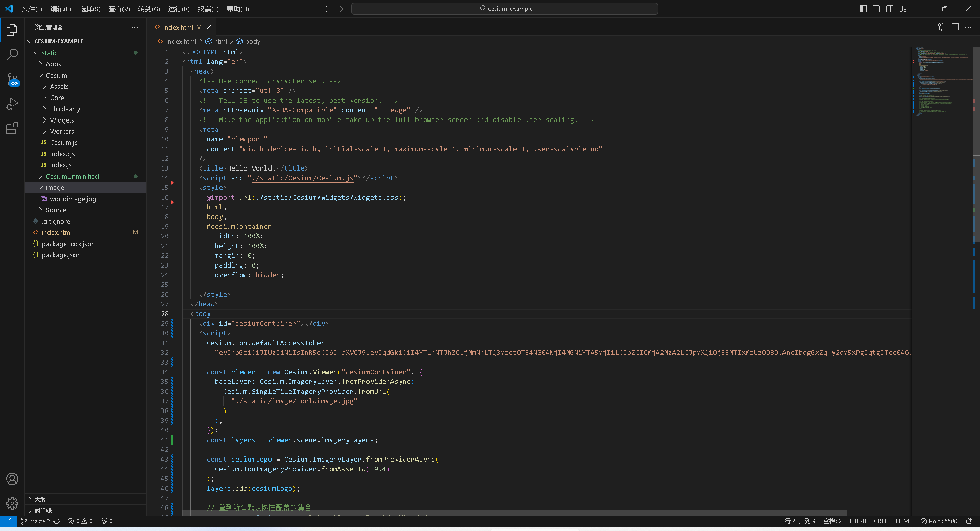
Task: Change encoding via UTF-8 status item
Action: tap(857, 521)
